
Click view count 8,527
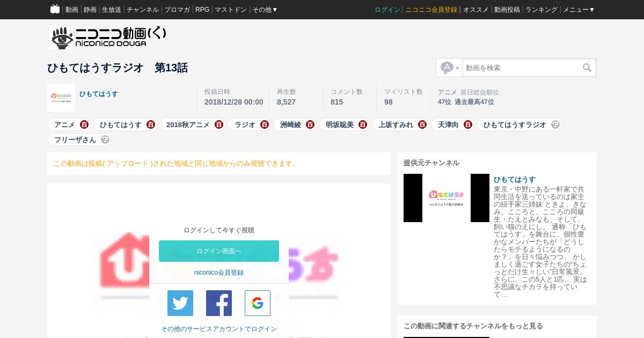[x=286, y=102]
